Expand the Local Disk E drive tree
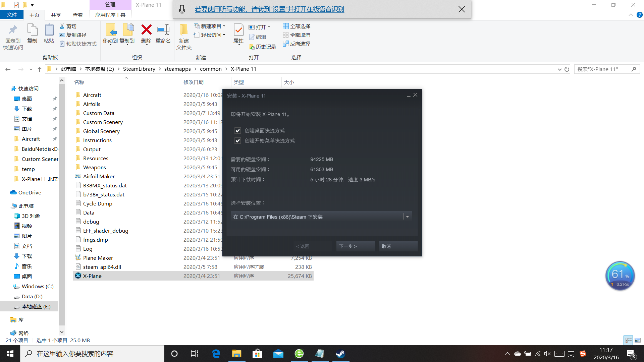 point(7,306)
